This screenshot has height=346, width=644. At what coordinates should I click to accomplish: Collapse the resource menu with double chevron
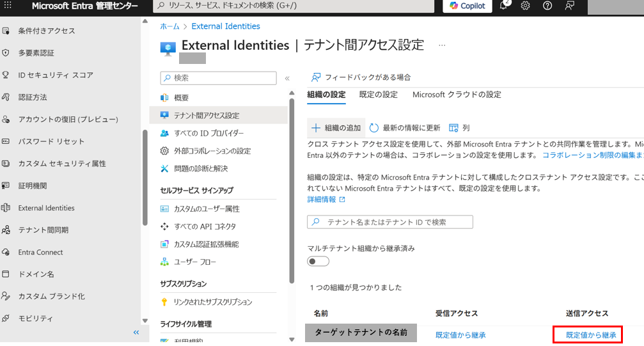click(x=287, y=78)
